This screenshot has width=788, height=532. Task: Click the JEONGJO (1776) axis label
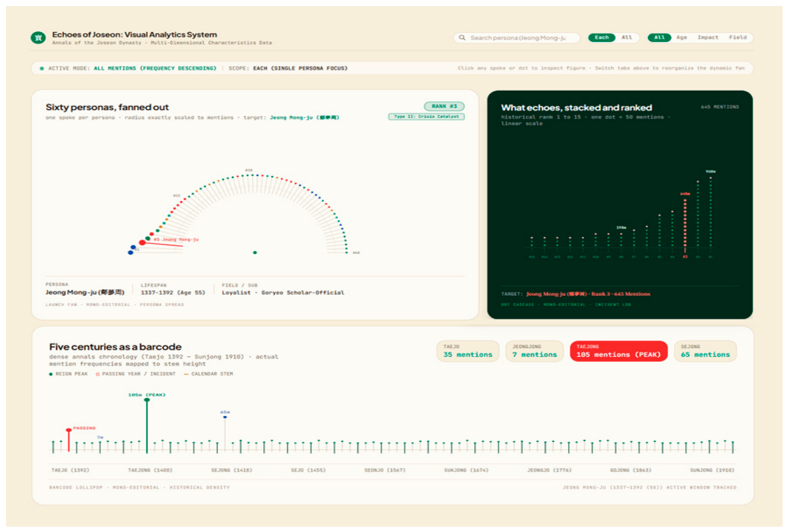(549, 470)
